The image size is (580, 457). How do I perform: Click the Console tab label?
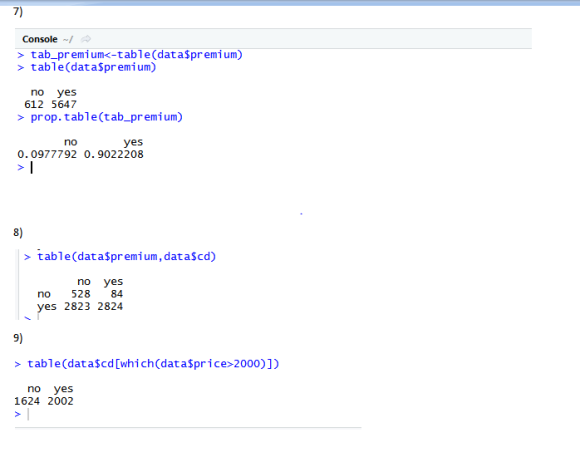[40, 39]
